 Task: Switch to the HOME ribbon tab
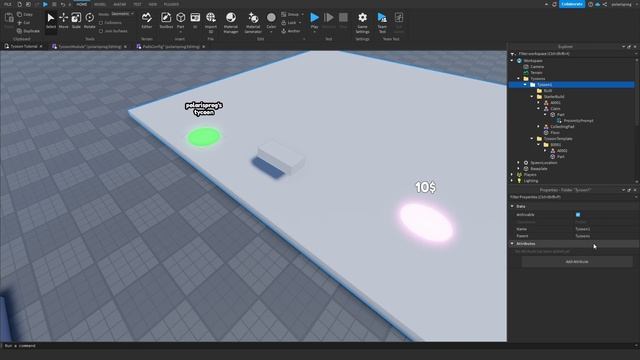coord(82,4)
